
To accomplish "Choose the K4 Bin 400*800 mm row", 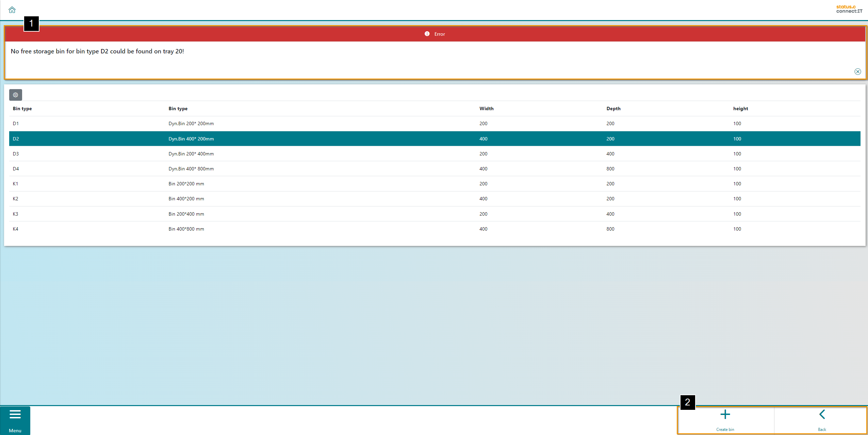I will point(186,229).
